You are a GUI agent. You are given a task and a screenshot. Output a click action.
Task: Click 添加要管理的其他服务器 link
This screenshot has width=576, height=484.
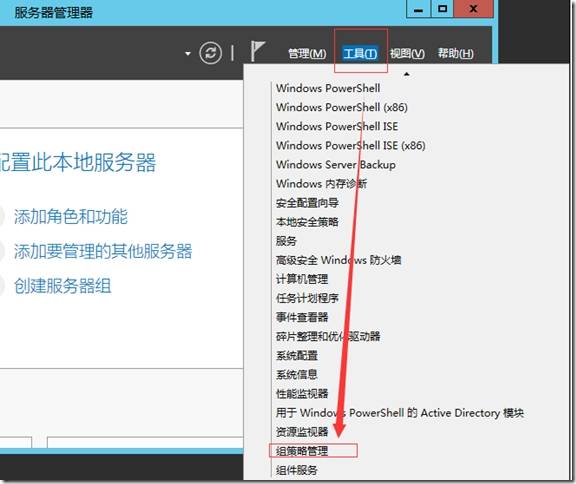click(x=103, y=251)
